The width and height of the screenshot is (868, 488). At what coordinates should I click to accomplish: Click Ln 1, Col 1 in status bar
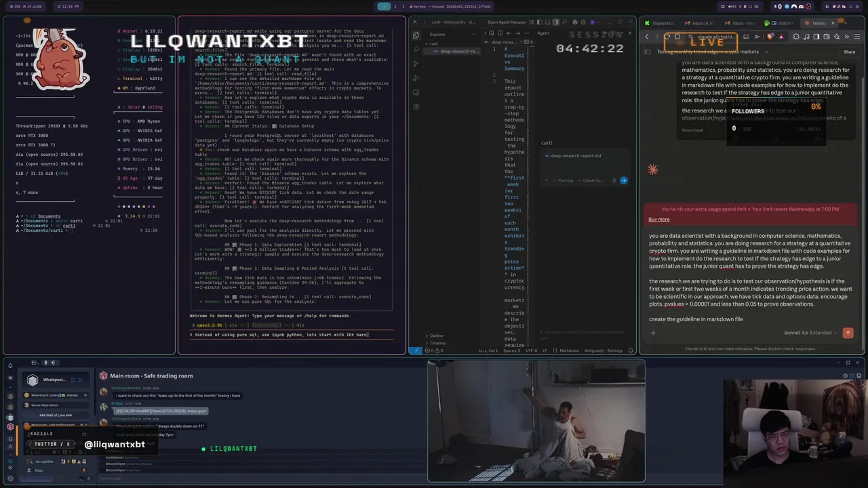tap(488, 350)
